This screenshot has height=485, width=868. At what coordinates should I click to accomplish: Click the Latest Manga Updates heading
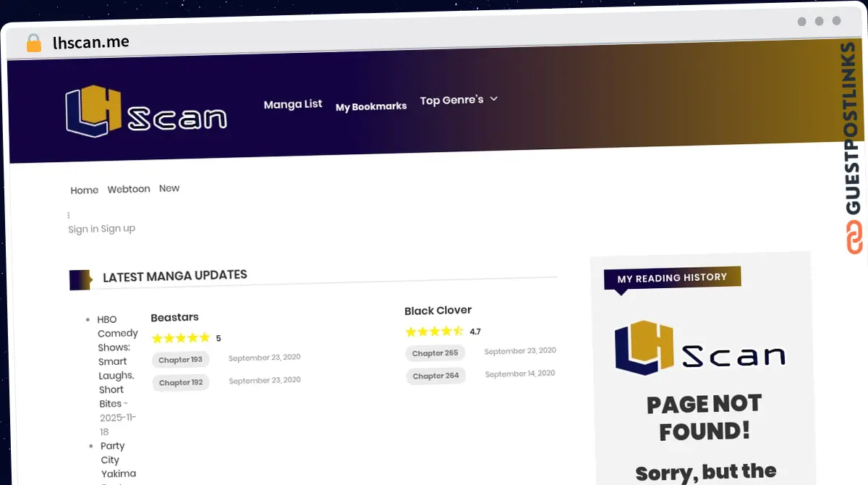coord(175,277)
